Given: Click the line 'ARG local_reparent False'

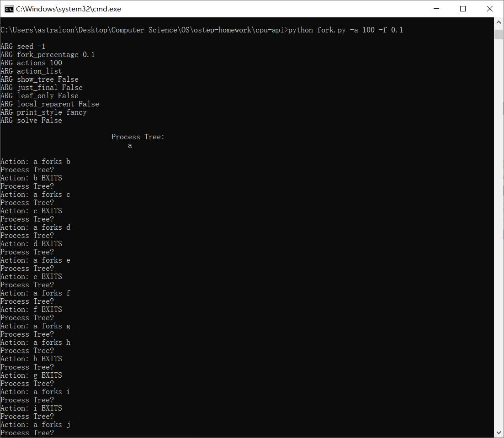Looking at the screenshot, I should click(x=49, y=104).
